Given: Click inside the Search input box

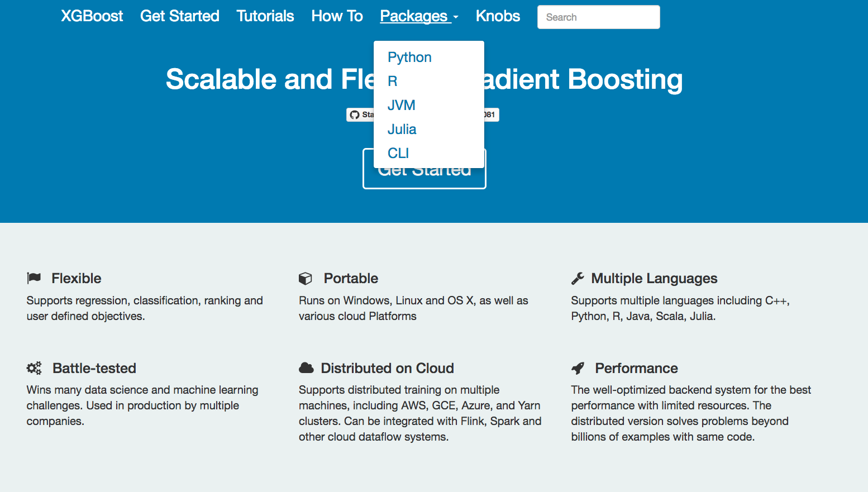Looking at the screenshot, I should tap(598, 17).
